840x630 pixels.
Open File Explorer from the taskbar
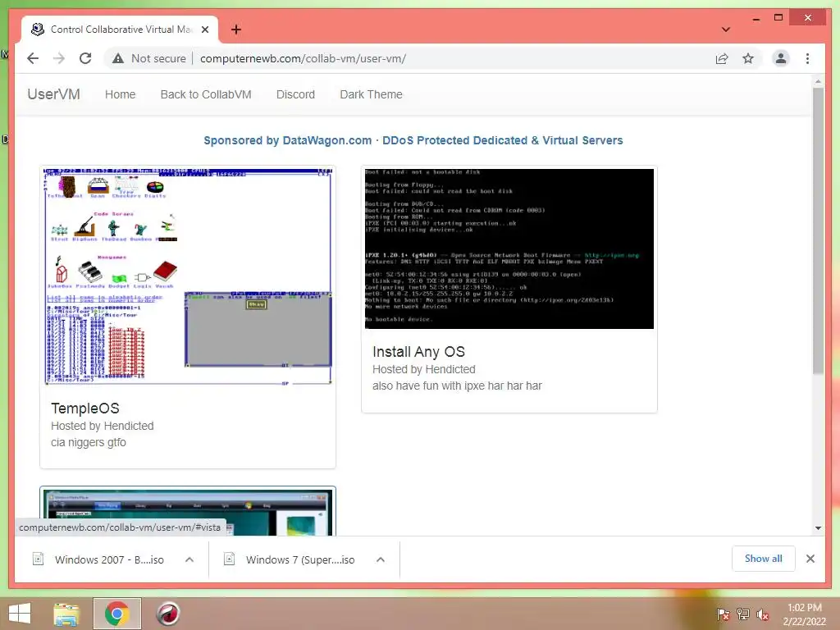coord(66,614)
